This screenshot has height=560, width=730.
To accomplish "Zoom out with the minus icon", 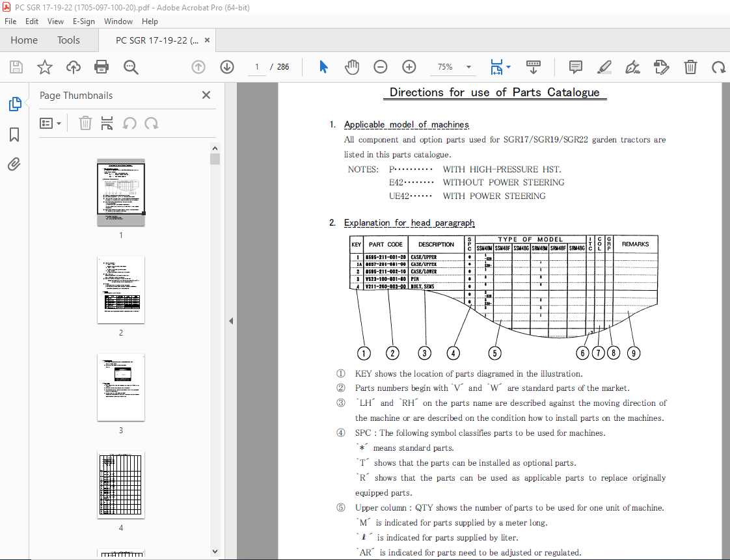I will 381,67.
